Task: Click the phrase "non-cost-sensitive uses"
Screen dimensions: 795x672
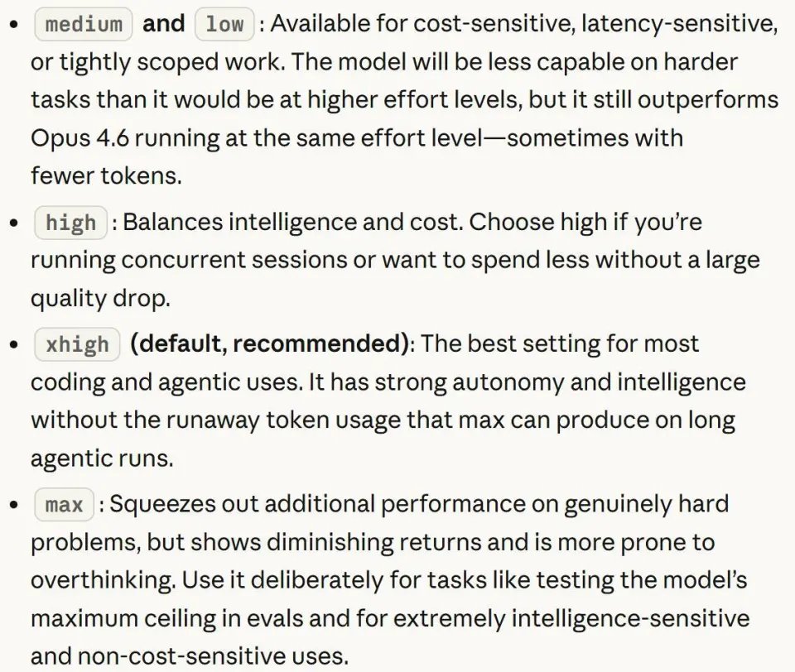Action: click(x=211, y=656)
